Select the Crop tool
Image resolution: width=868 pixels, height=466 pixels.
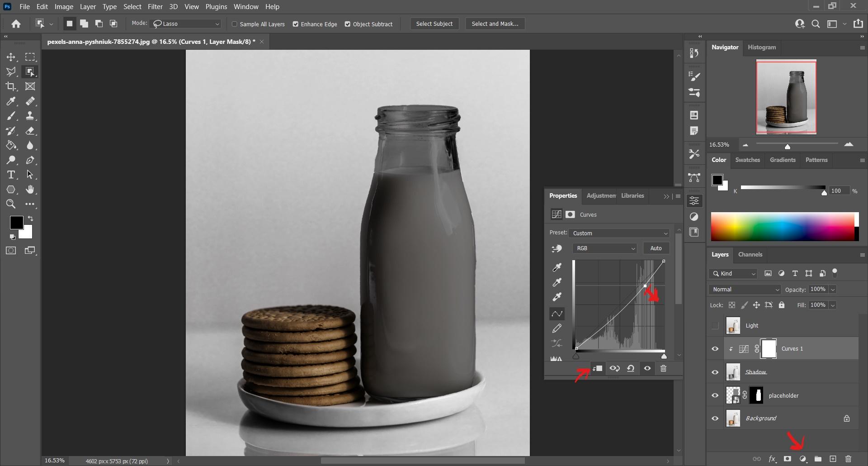(x=11, y=86)
